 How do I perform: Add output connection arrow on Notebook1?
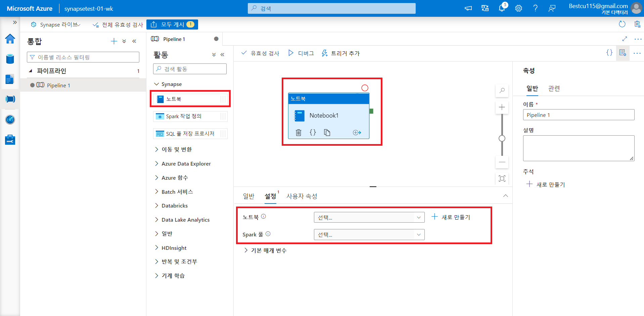click(357, 133)
